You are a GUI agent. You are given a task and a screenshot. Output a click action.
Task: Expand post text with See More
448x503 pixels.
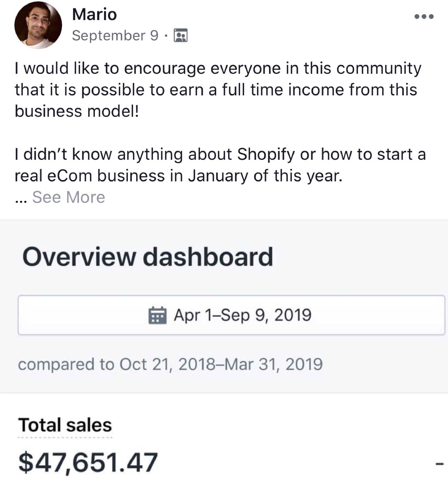69,197
